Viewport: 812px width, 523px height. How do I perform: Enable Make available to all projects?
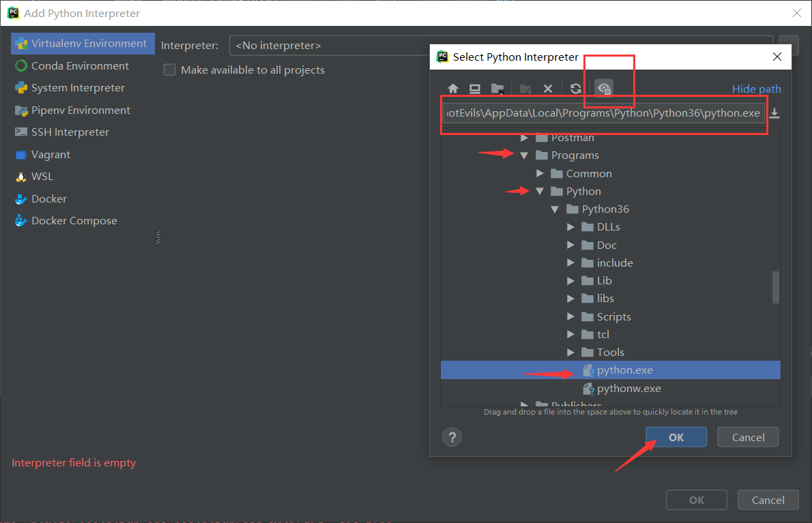coord(169,70)
